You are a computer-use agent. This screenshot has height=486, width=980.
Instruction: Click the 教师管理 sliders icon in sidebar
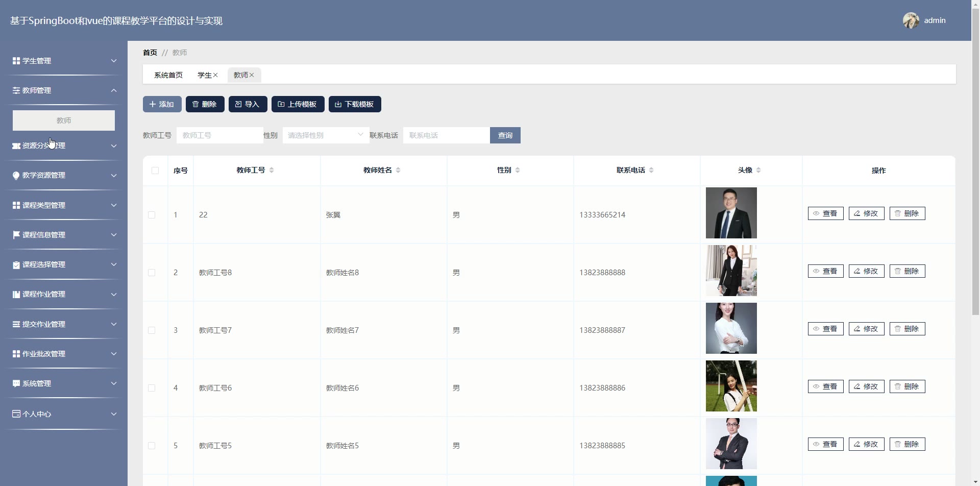coord(16,90)
